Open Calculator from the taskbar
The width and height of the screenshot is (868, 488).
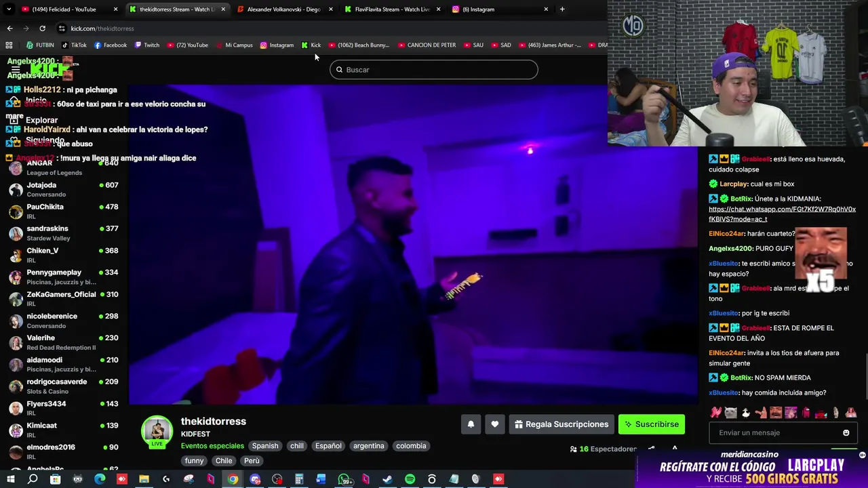click(x=299, y=479)
